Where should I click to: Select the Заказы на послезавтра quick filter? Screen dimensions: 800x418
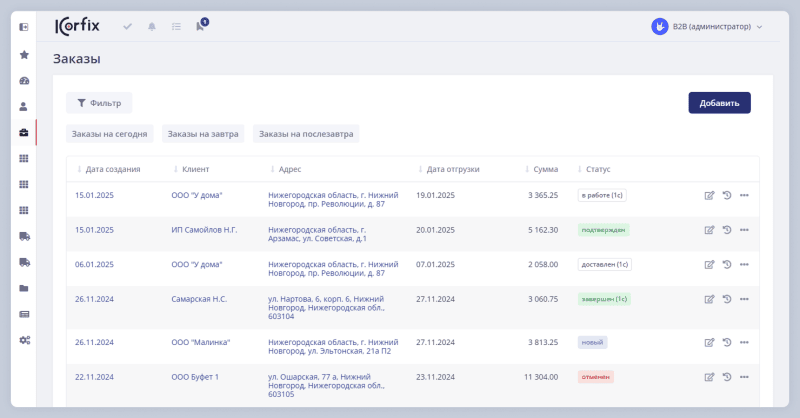point(307,134)
